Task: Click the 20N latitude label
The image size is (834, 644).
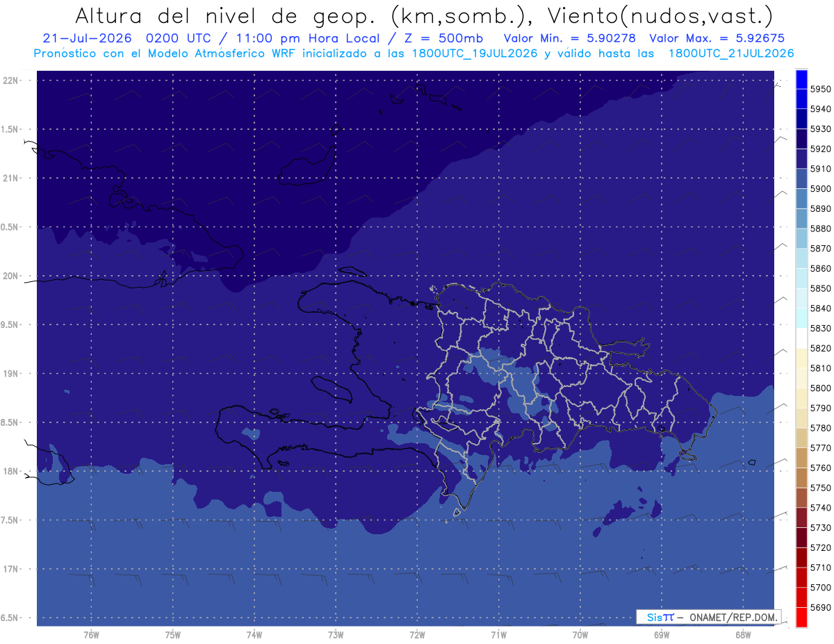Action: (11, 276)
